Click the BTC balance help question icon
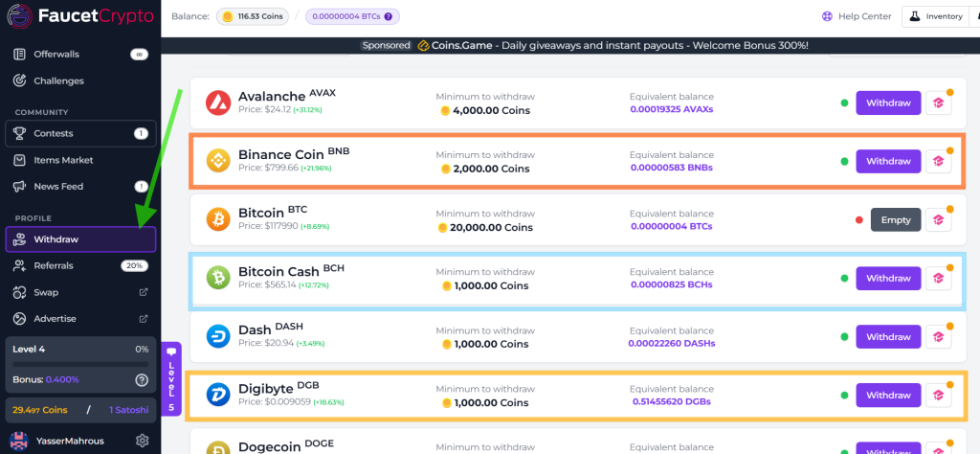 coord(389,17)
